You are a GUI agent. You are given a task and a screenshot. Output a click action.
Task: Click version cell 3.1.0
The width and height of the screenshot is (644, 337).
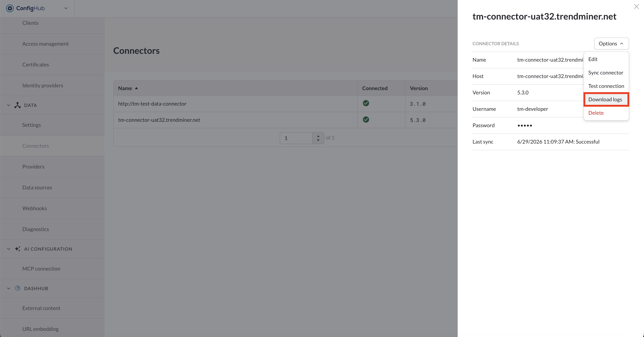click(x=417, y=104)
